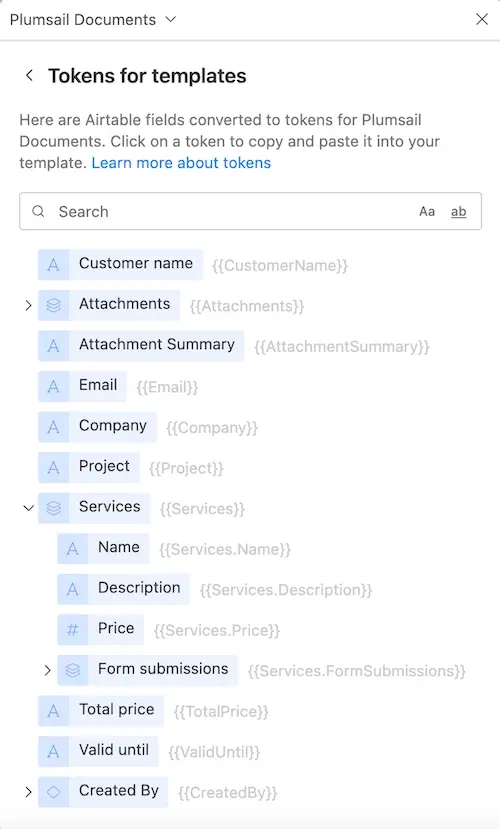Click the {{Services.Name}} token text
Viewport: 500px width, 829px height.
[x=225, y=550]
